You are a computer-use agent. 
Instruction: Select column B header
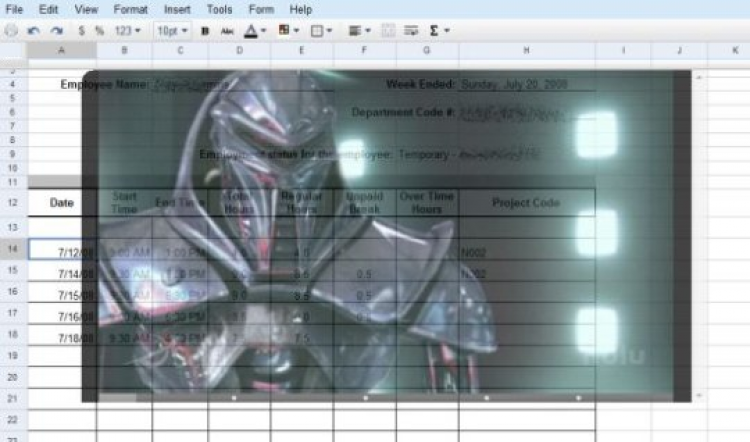tap(124, 50)
